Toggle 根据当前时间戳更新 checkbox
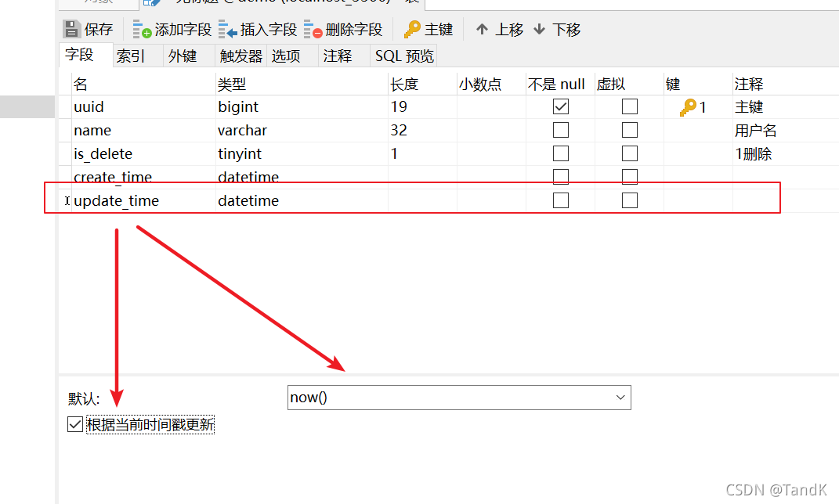Viewport: 839px width, 504px height. (x=74, y=423)
